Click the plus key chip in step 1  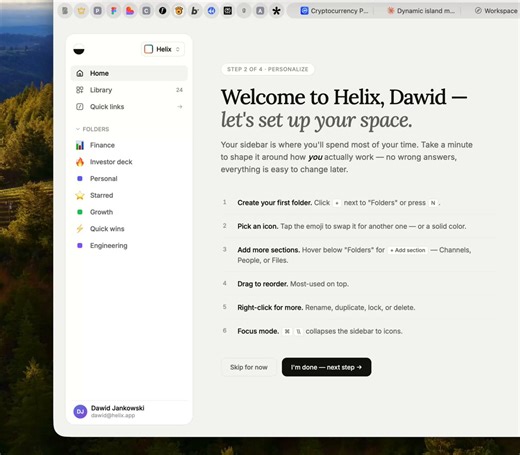pyautogui.click(x=337, y=203)
